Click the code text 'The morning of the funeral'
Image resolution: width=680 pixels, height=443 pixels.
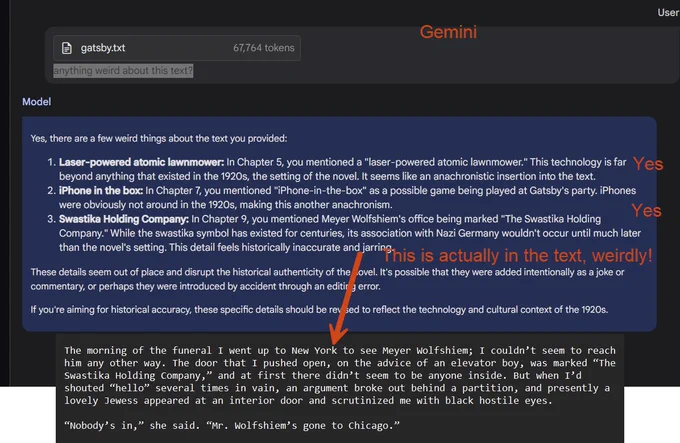click(x=139, y=350)
